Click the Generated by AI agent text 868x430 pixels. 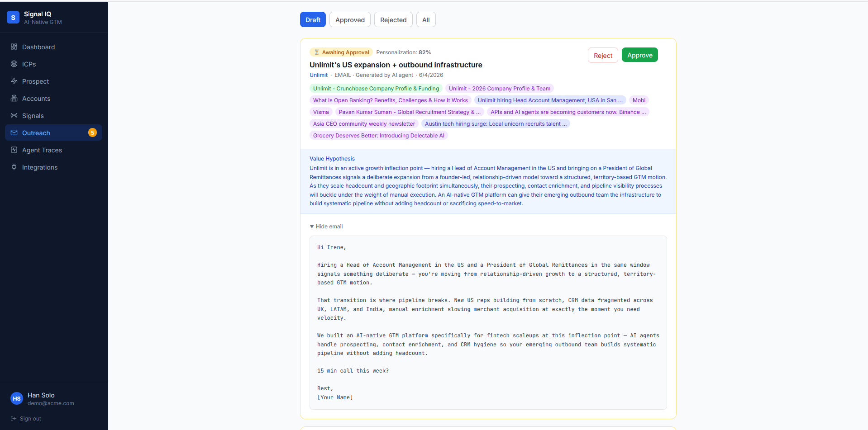(x=385, y=75)
